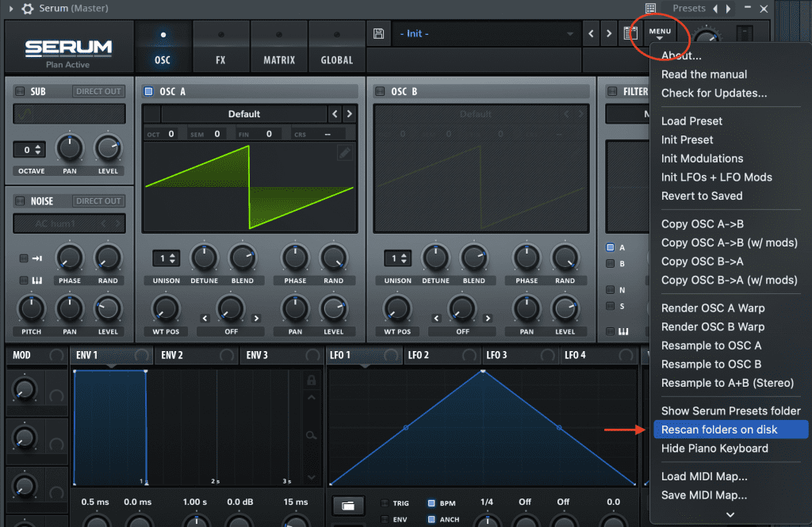The width and height of the screenshot is (812, 527).
Task: Choose next warp mode for OSC A
Action: pos(256,319)
